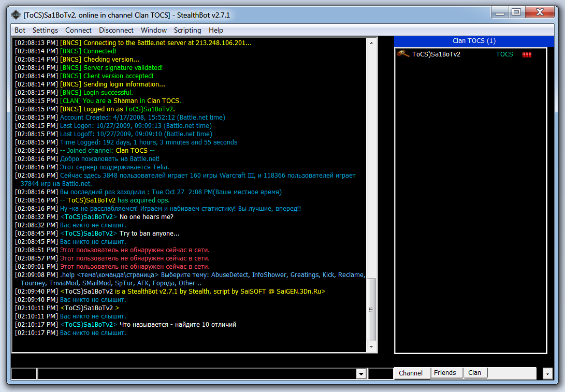Click the 'Вы последний раз заходили' line
Screen dimensions: 565x392
point(149,192)
